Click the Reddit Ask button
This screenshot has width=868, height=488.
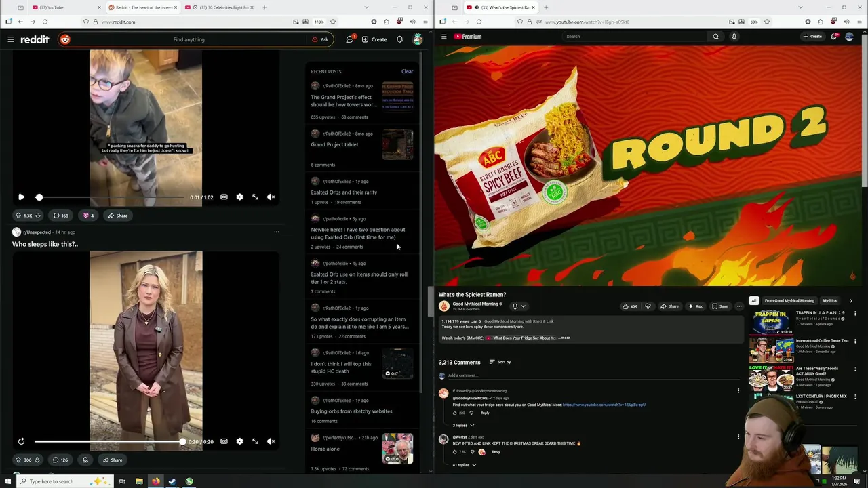(x=320, y=39)
